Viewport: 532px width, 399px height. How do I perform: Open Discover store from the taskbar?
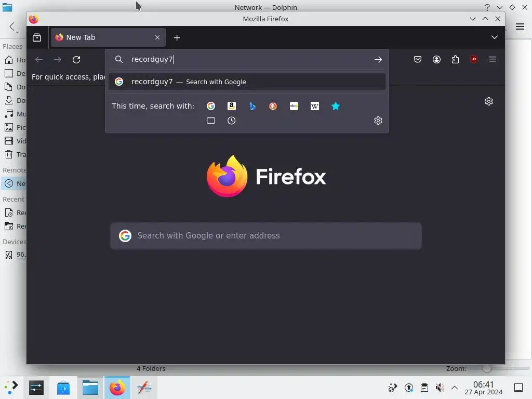(63, 388)
